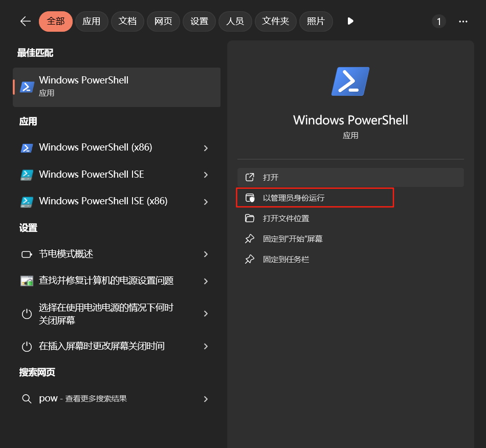Viewport: 486px width, 448px height.
Task: Expand the 在插入屏幕时更改屏幕关闭时间 chevron
Action: (206, 346)
